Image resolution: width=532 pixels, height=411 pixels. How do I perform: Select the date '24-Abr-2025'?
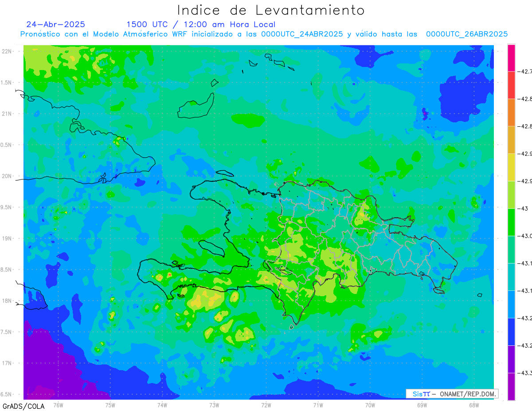tap(55, 24)
